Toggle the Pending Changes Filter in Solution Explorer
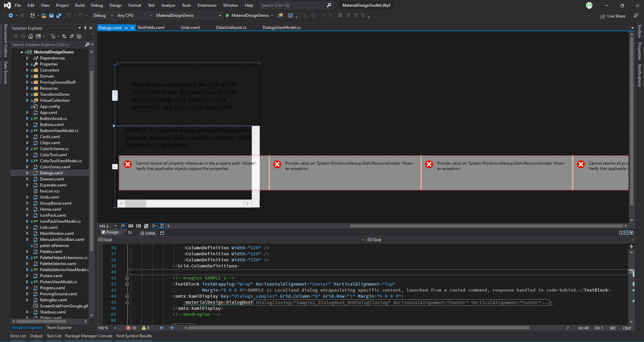This screenshot has height=342, width=644. coord(53,36)
